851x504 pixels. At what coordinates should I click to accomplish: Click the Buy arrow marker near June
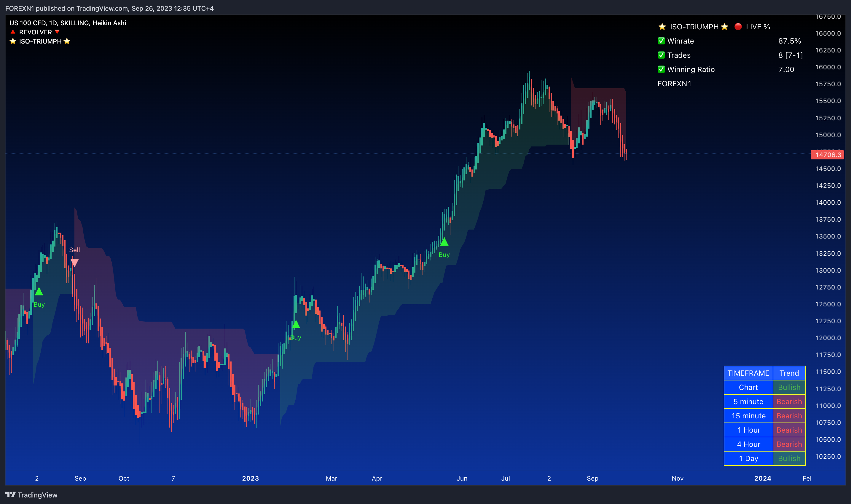[x=444, y=242]
